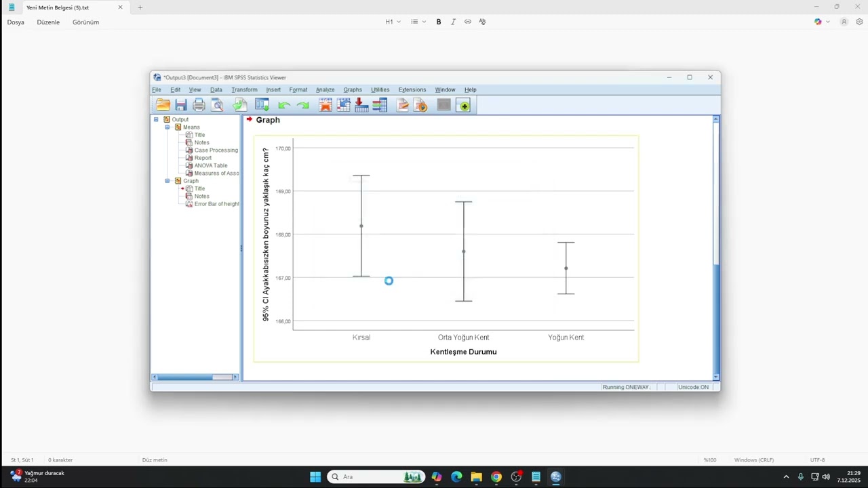Click the weather widget Yağmur duracak
This screenshot has height=488, width=868.
coord(38,476)
